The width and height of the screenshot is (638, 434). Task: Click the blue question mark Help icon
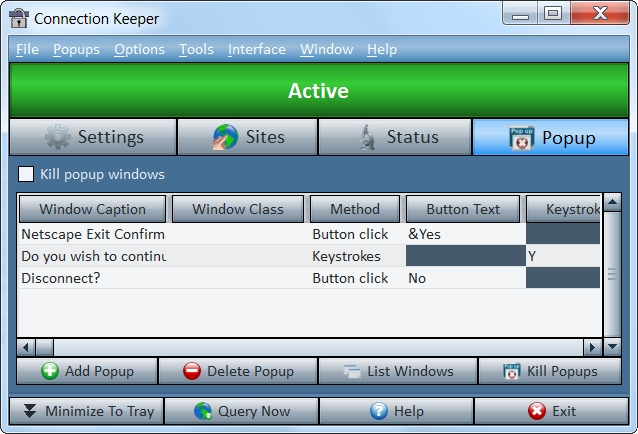click(x=378, y=411)
